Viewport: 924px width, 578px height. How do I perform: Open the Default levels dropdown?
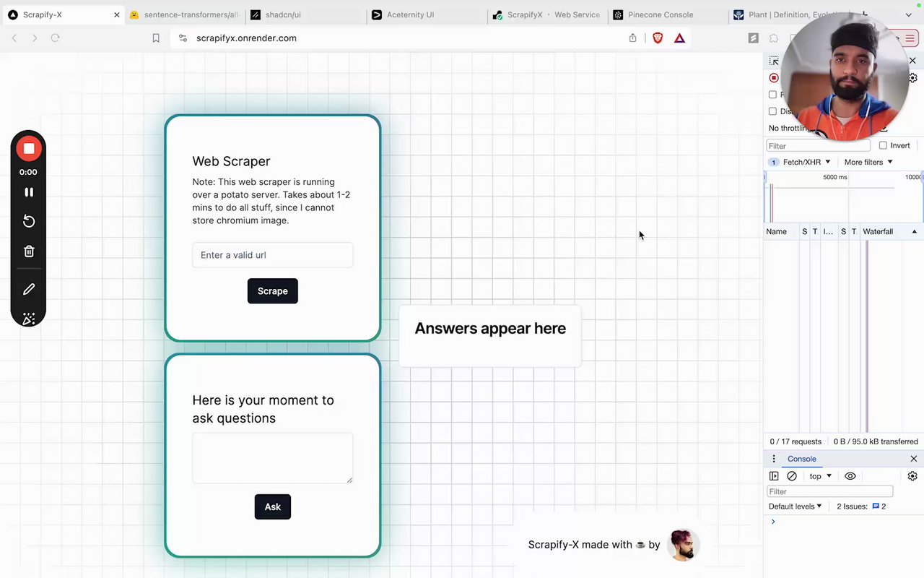pyautogui.click(x=795, y=506)
